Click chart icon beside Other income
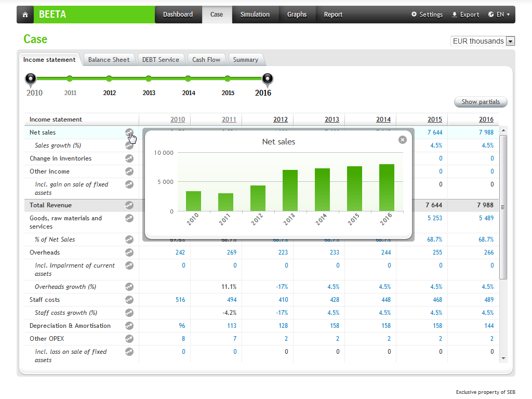Image resolution: width=532 pixels, height=399 pixels. [129, 171]
